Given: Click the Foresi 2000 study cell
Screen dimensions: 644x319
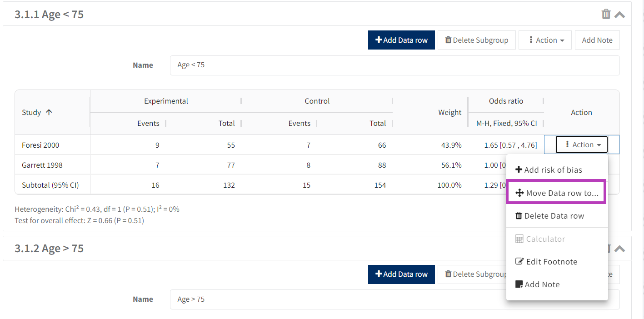Looking at the screenshot, I should [x=40, y=145].
